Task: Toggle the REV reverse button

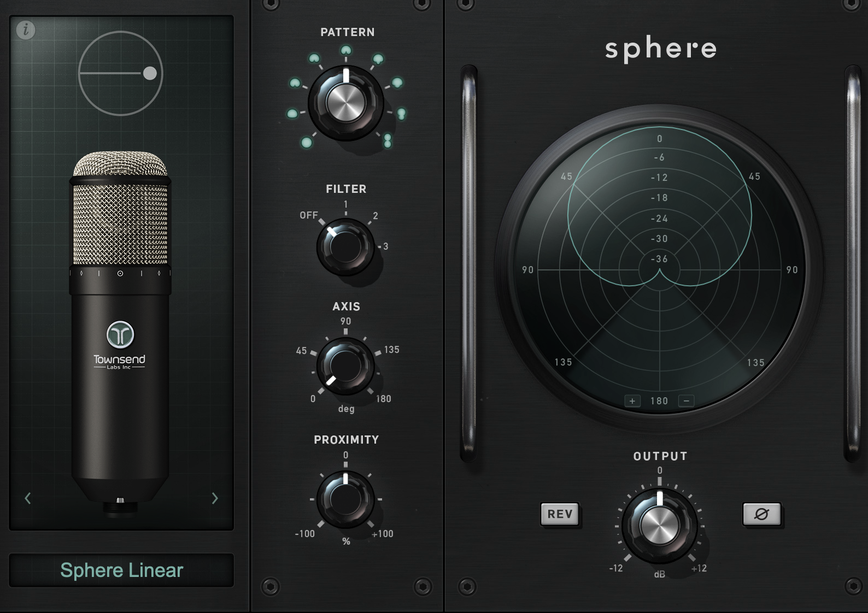Action: click(x=560, y=514)
